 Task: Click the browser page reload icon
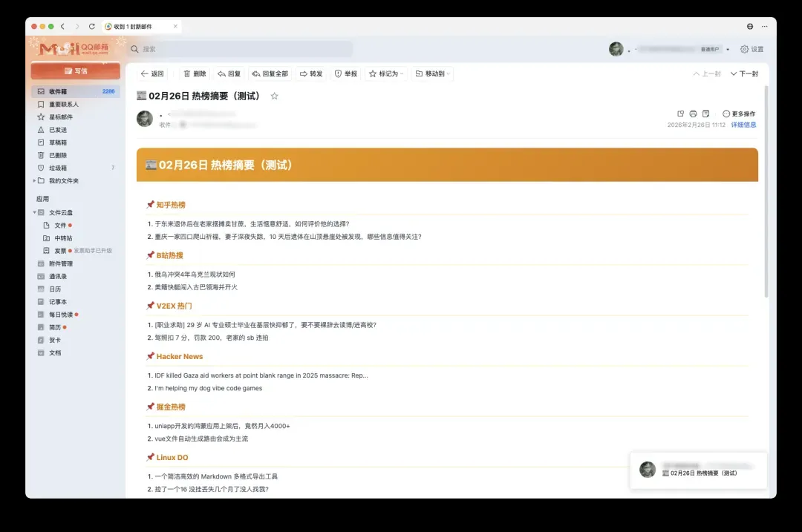pos(91,27)
